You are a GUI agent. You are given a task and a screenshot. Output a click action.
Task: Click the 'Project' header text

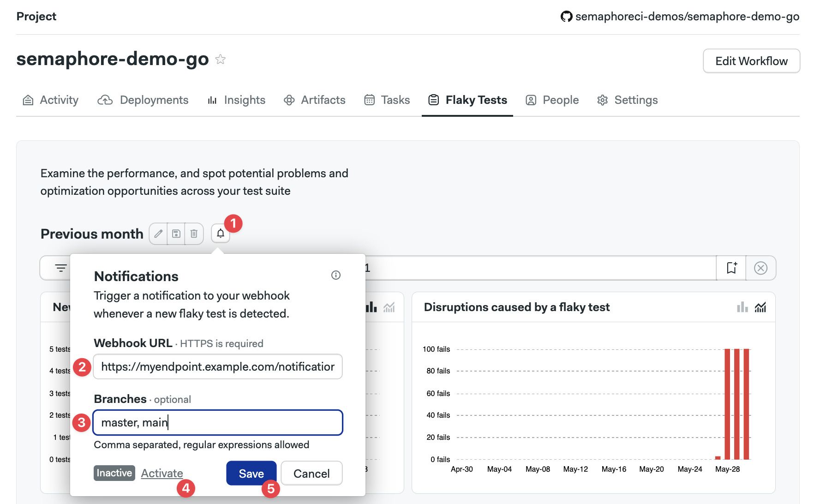[36, 17]
